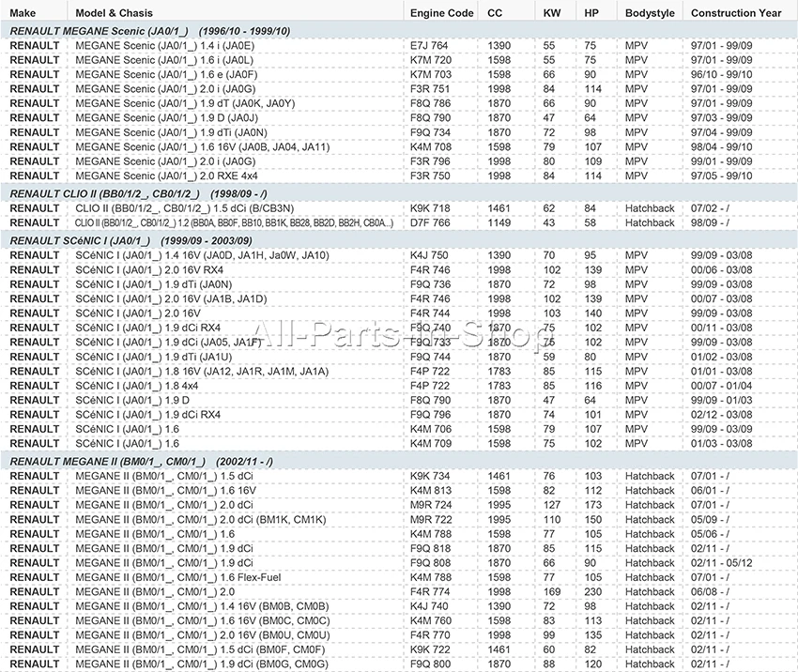Viewport: 798px width, 672px height.
Task: Click HP value 173
Action: (593, 505)
